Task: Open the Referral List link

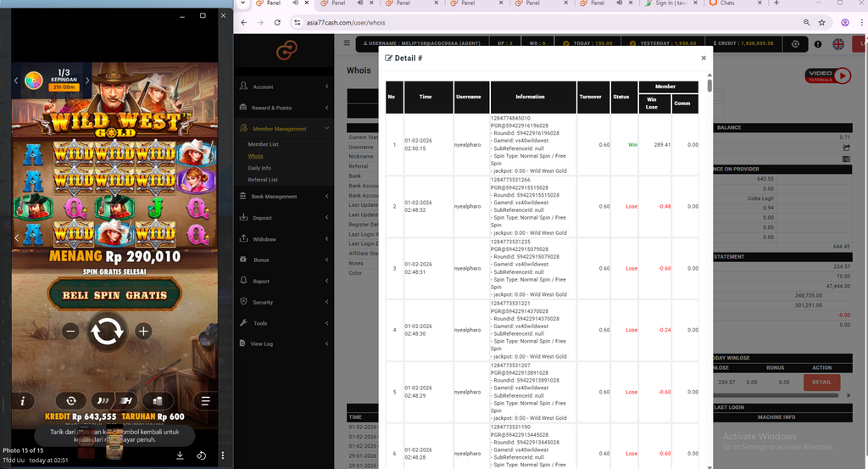Action: tap(263, 180)
